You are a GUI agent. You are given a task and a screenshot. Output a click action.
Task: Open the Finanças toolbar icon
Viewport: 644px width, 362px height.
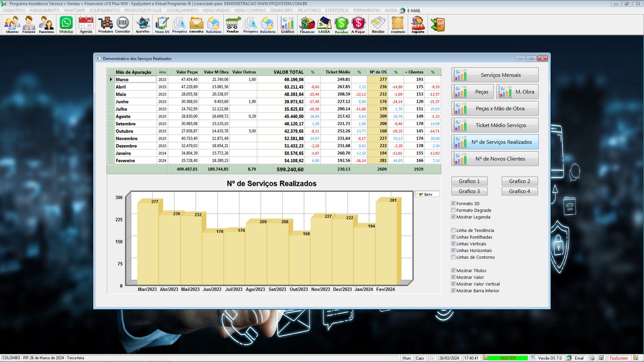307,25
